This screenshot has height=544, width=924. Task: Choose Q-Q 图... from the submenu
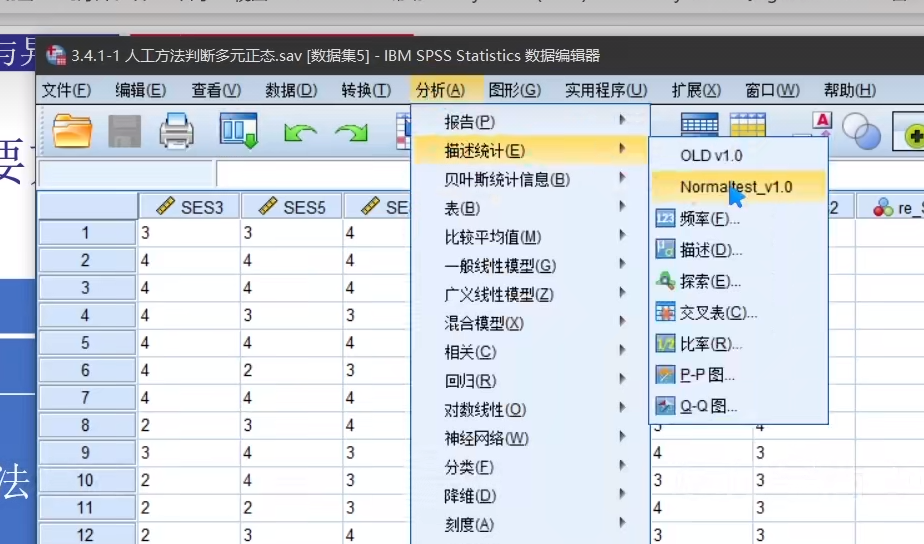[x=738, y=405]
